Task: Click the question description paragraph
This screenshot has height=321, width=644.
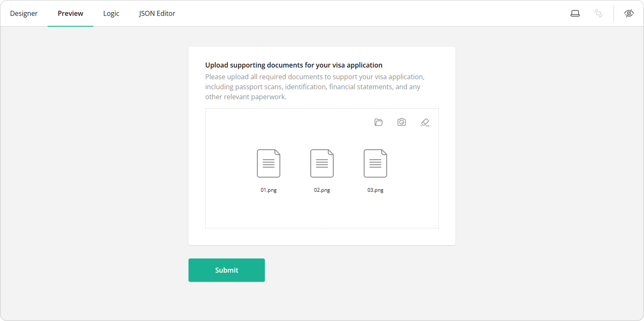Action: pos(314,86)
